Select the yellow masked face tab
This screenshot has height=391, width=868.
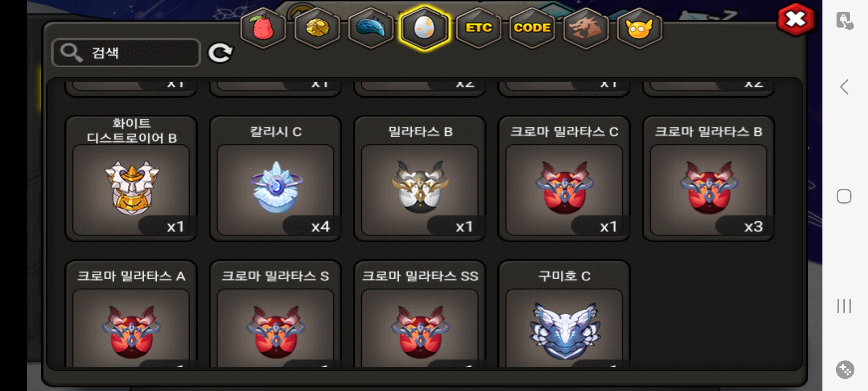[639, 28]
